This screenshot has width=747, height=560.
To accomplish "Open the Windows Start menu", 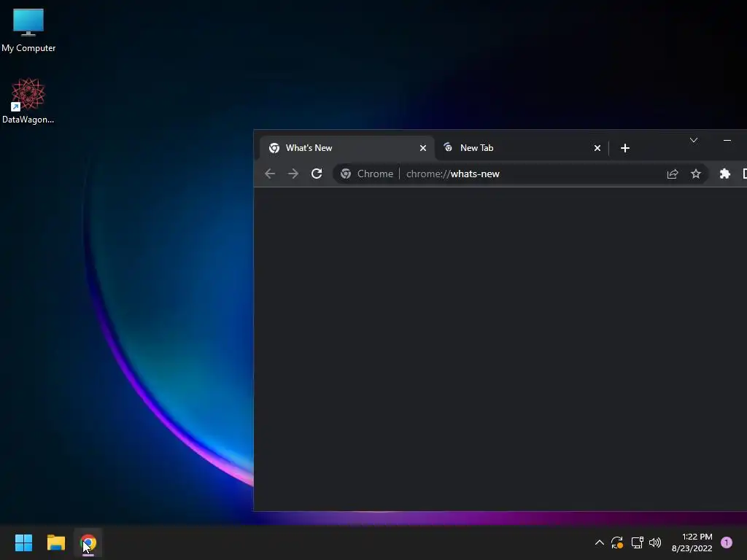I will (24, 542).
